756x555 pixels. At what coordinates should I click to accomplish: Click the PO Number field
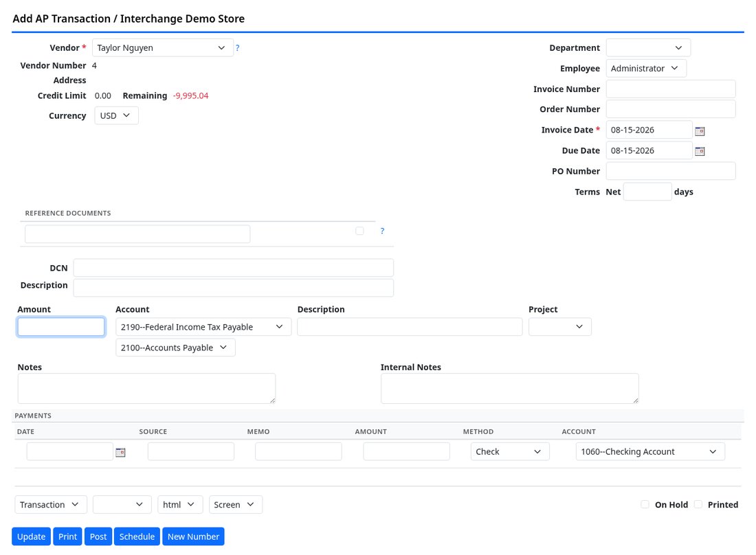point(671,171)
